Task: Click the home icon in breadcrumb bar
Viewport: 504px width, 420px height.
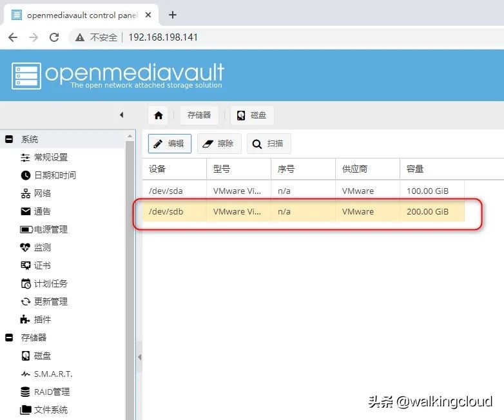Action: coord(159,115)
